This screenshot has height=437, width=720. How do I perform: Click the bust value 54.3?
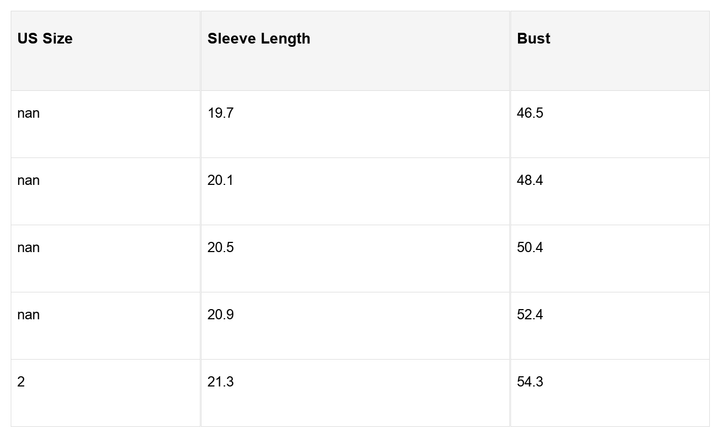(530, 382)
